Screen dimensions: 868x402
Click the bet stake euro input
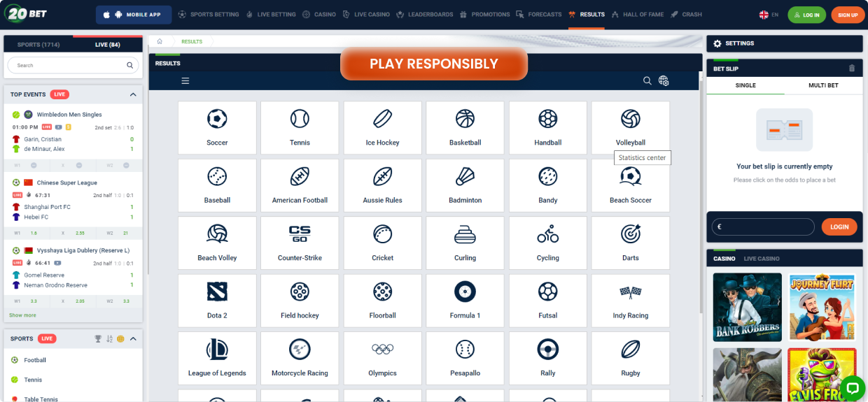tap(763, 227)
